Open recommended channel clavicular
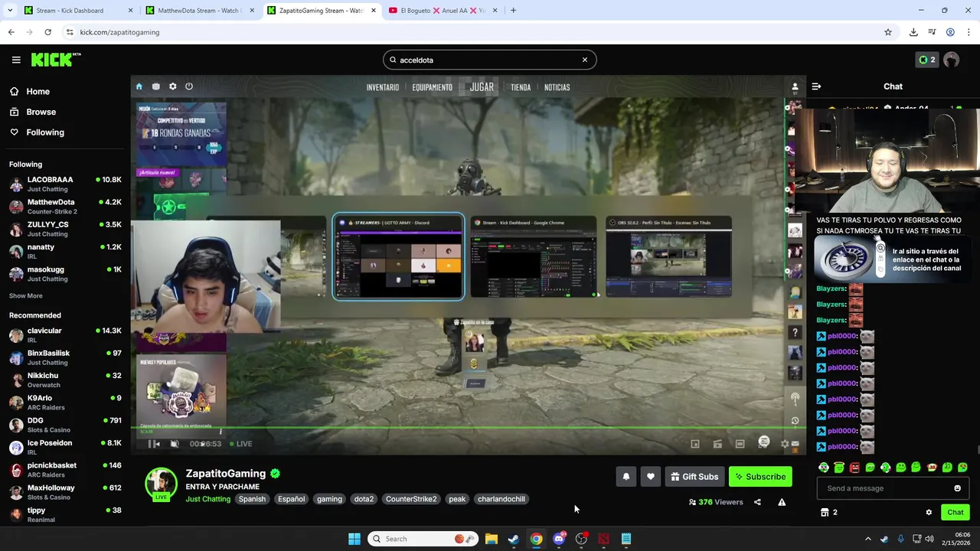 coord(65,335)
